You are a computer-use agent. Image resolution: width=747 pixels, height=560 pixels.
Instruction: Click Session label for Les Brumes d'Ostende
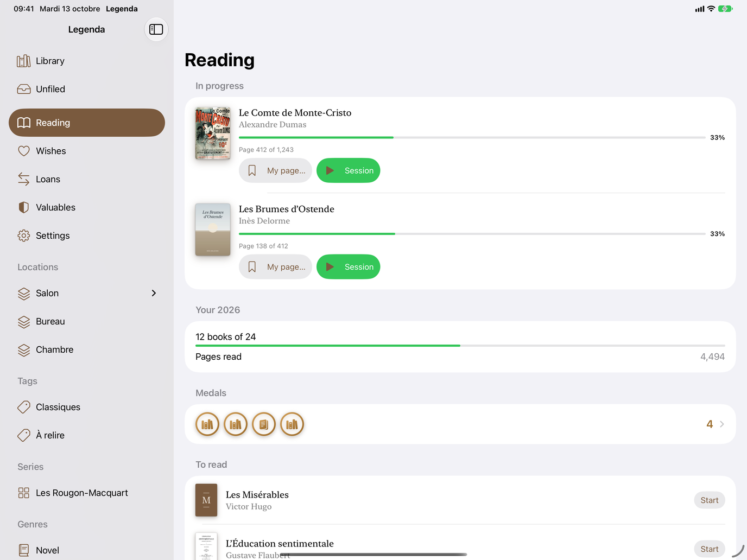click(359, 267)
